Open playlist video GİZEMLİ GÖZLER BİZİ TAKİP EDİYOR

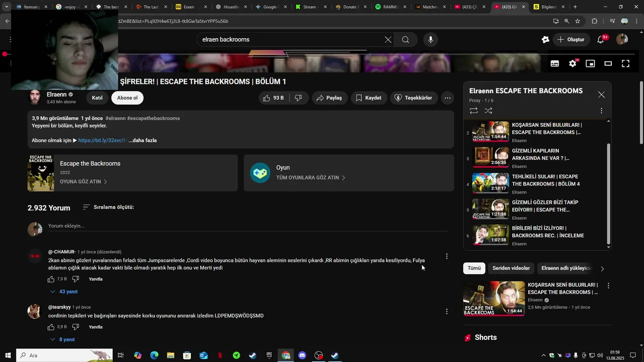pos(536,210)
